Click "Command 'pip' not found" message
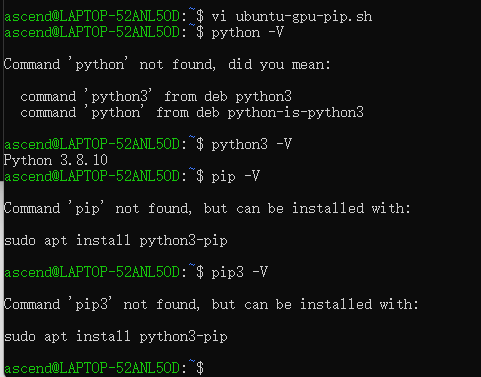481x377 pixels. point(98,208)
